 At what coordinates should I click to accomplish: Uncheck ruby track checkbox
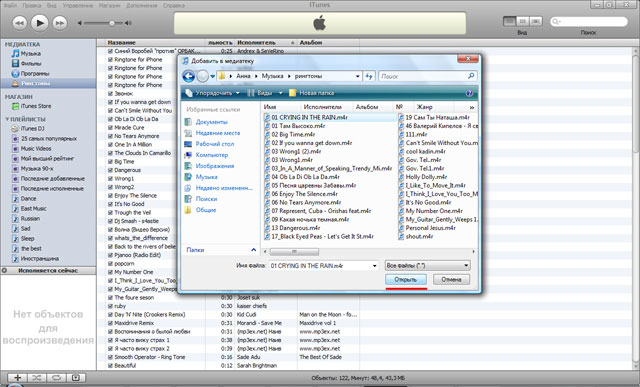tap(110, 306)
